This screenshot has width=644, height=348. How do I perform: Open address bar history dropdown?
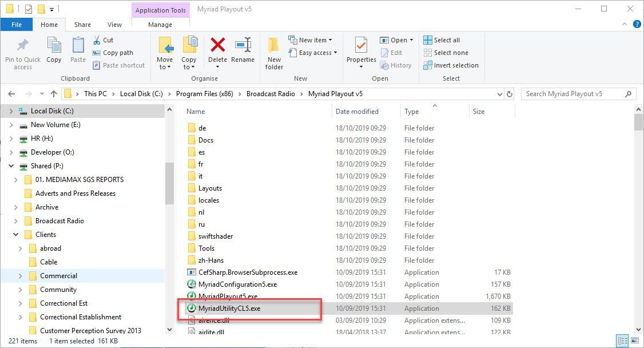click(499, 94)
